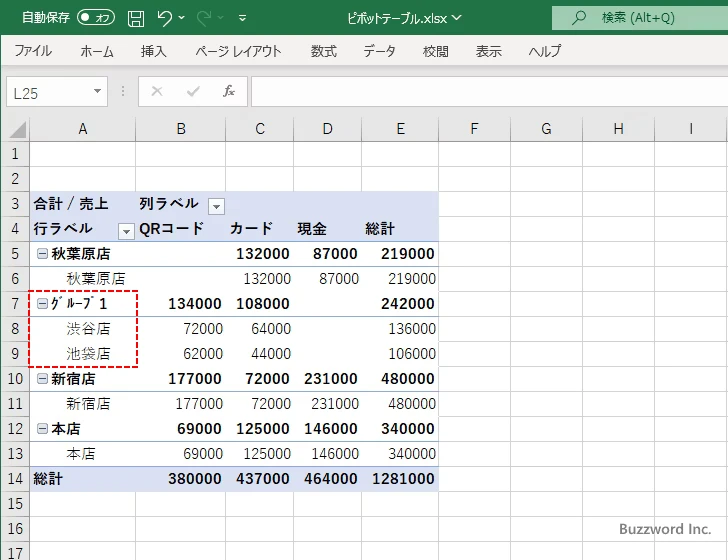Collapse the 秋葉原店 group

point(42,254)
